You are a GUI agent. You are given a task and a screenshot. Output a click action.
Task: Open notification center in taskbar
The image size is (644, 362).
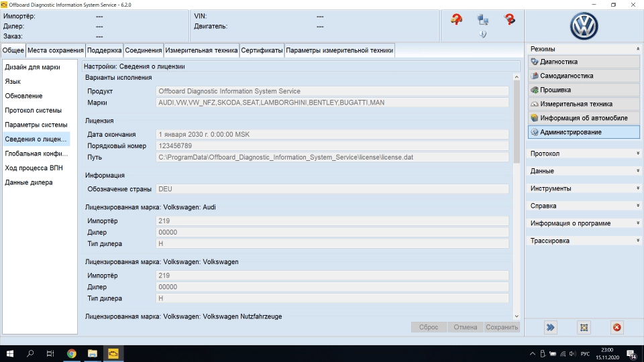coord(632,353)
